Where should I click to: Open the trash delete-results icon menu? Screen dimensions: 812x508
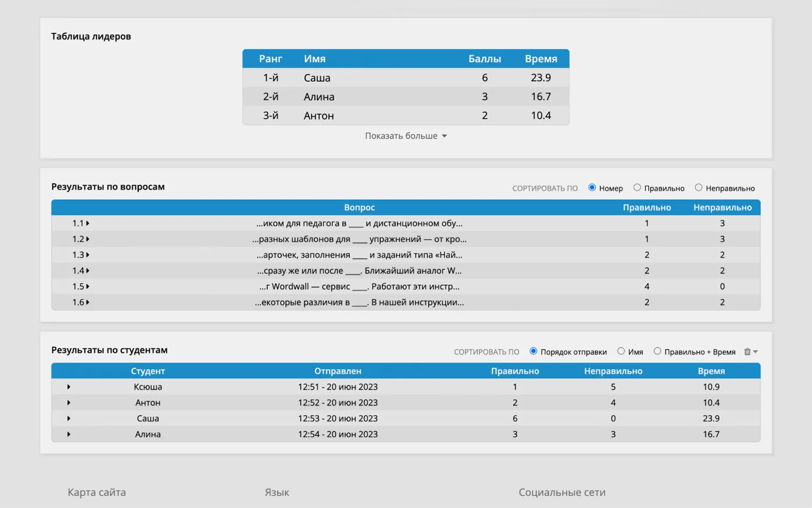coord(750,352)
